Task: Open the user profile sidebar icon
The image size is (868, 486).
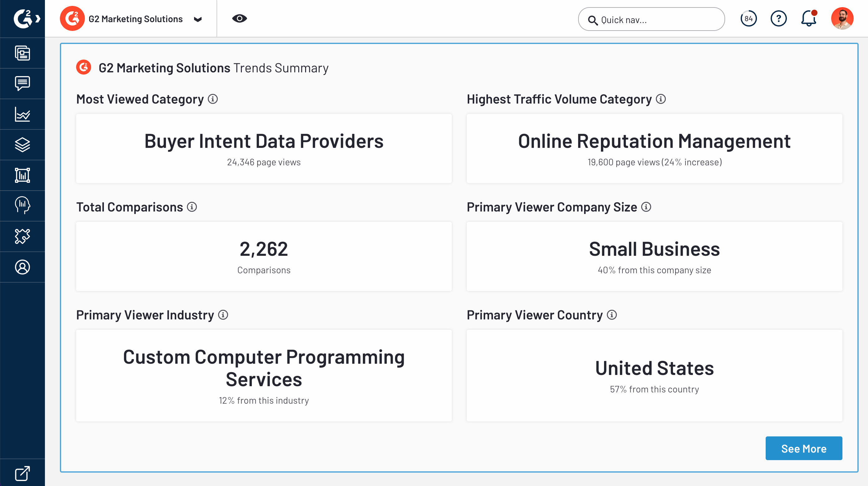Action: [22, 267]
